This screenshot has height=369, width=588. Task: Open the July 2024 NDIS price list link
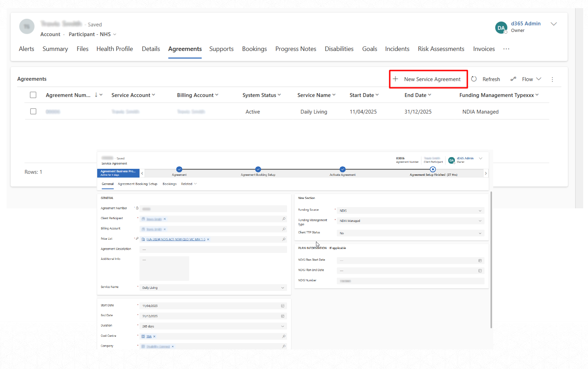click(176, 239)
